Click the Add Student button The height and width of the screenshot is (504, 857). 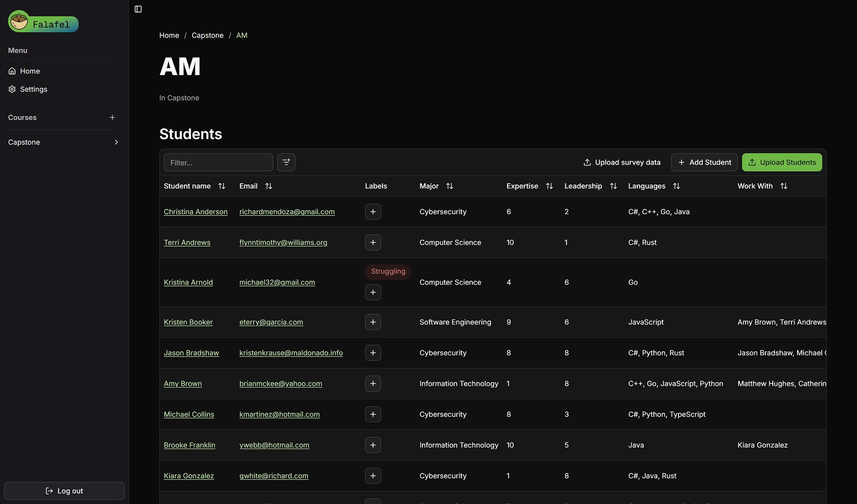coord(704,162)
